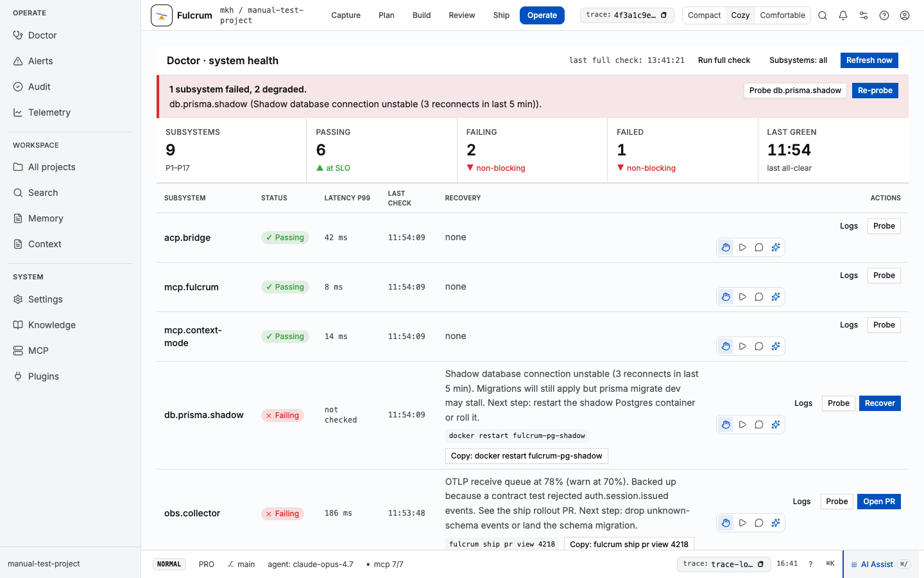Open the Review tab
Screen dimensions: 924x578
462,15
